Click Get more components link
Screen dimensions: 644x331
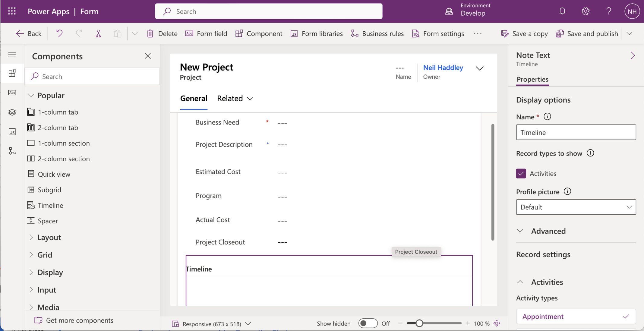coord(80,320)
